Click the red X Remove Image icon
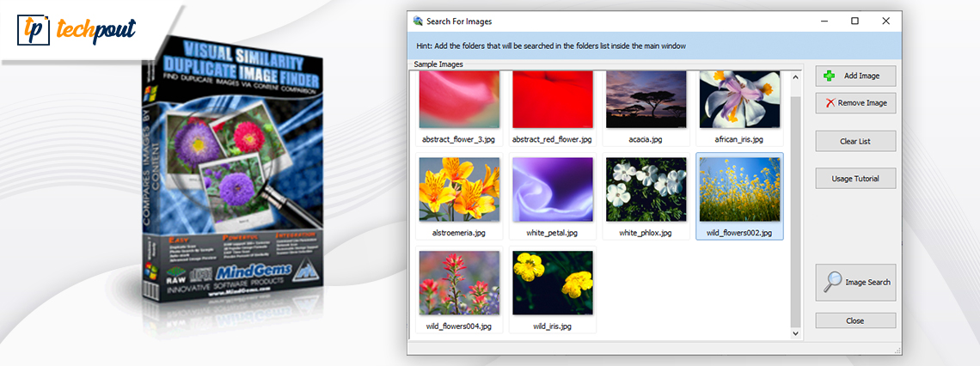 pyautogui.click(x=830, y=103)
